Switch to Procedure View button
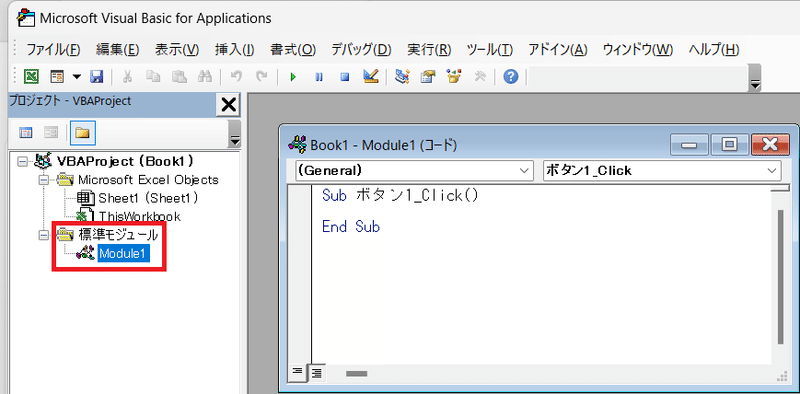Screen dimensions: 800x394 [297, 373]
